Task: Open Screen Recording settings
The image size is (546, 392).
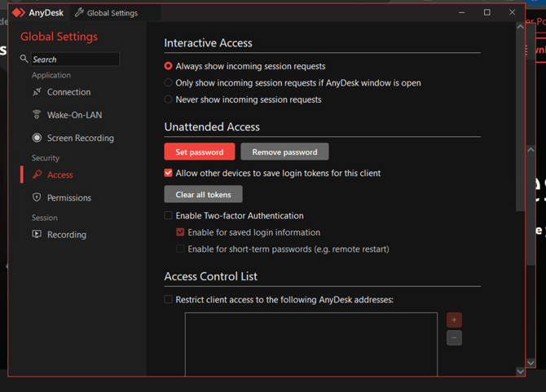Action: click(81, 138)
